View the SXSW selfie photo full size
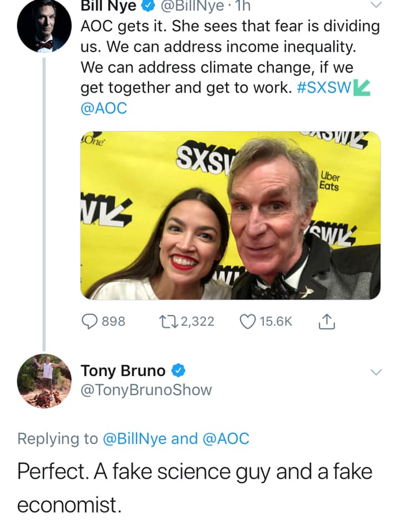Image resolution: width=398 pixels, height=532 pixels. (231, 216)
